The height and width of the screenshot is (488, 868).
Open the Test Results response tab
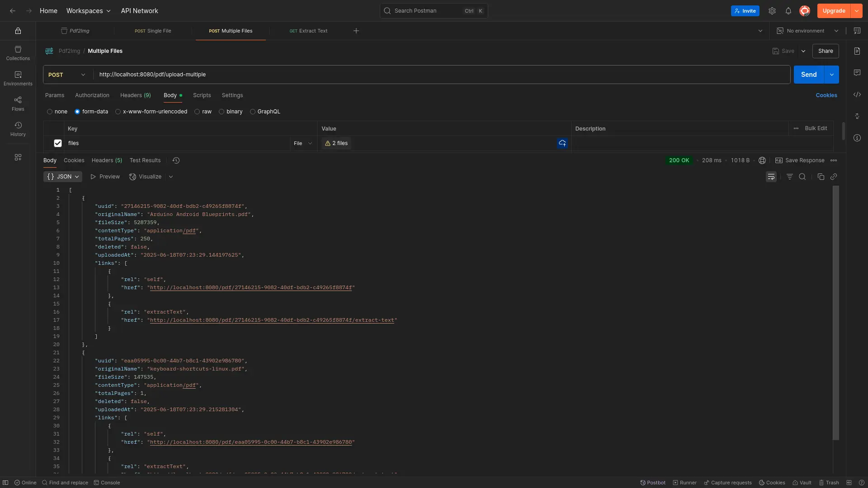tap(145, 160)
